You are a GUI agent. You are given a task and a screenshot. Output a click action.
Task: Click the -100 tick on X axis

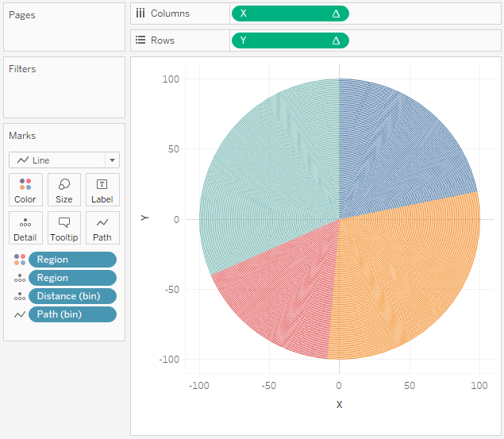point(199,385)
